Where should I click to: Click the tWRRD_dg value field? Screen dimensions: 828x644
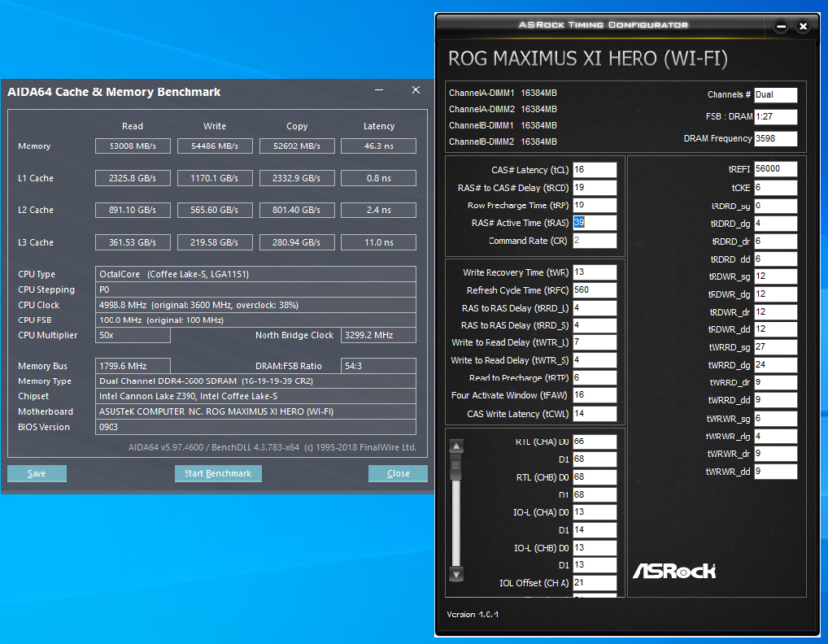pos(775,365)
